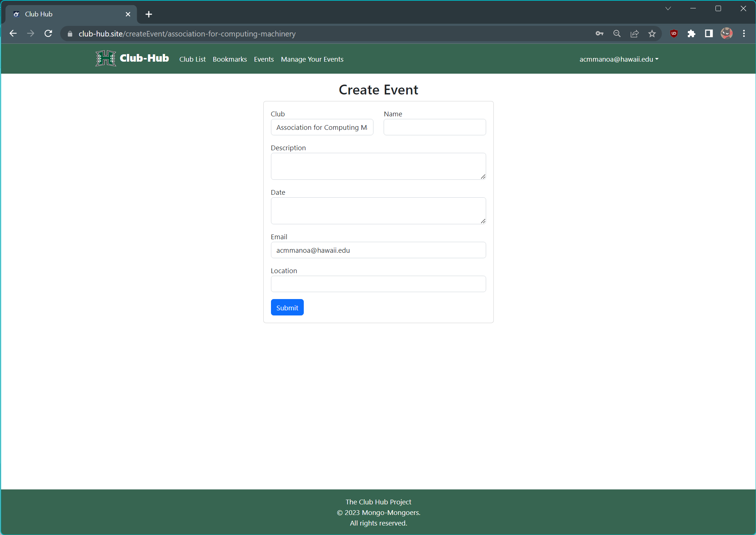
Task: Click the zoom magnifier icon in address bar
Action: (617, 34)
